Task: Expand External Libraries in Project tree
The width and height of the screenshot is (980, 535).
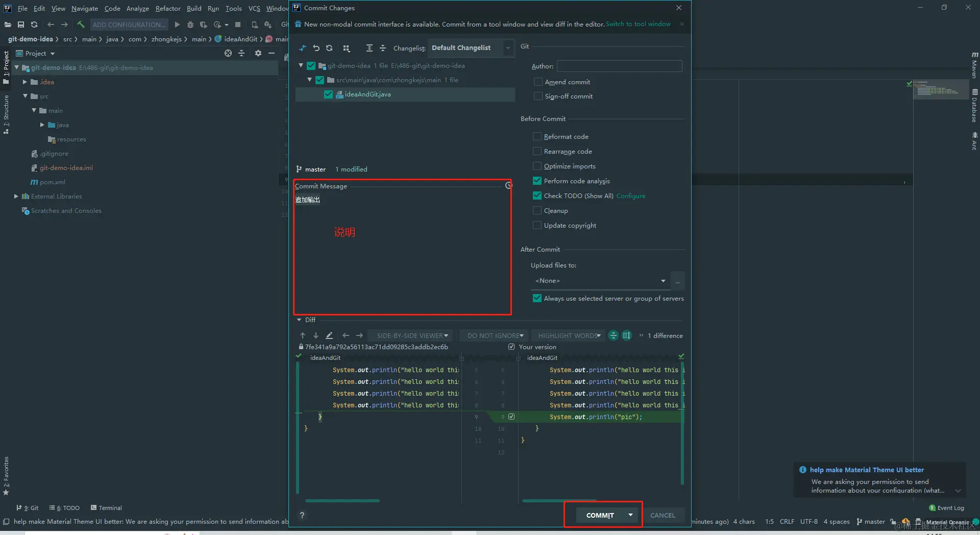Action: point(16,196)
